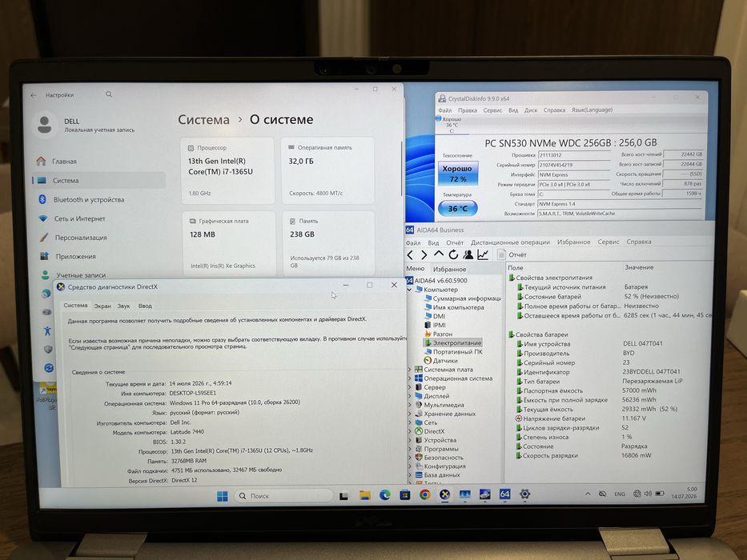Click 36 °C temperature button

click(x=457, y=208)
